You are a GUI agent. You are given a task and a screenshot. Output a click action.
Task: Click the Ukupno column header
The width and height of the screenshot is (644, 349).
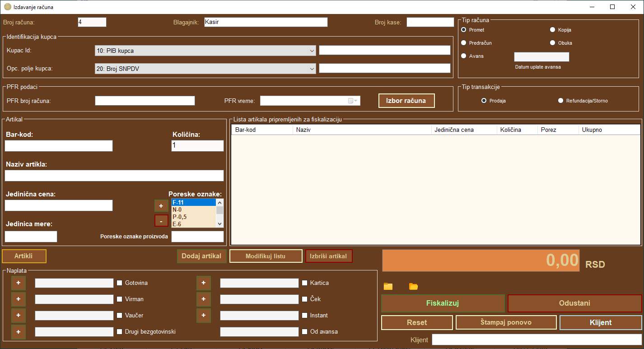coord(609,130)
